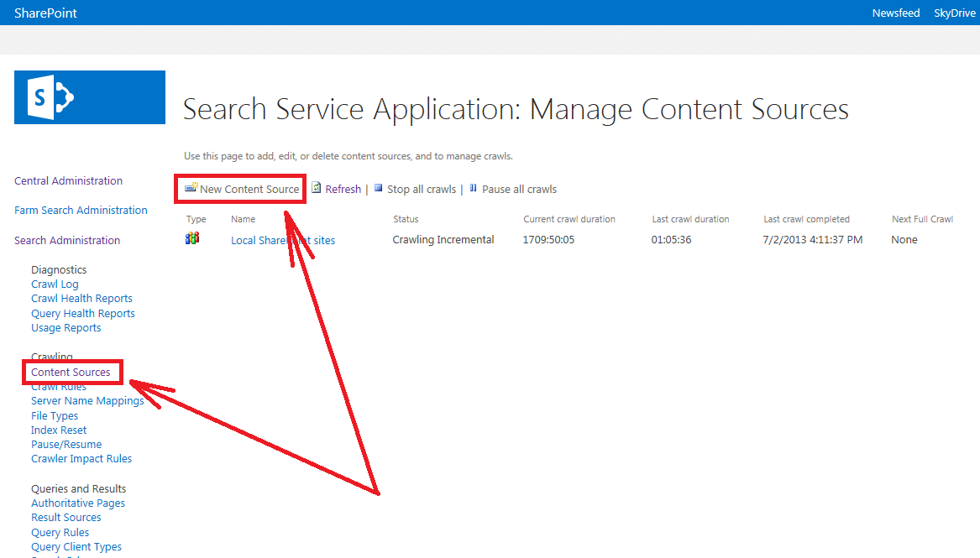
Task: Click Next Full Crawl column header
Action: click(922, 219)
